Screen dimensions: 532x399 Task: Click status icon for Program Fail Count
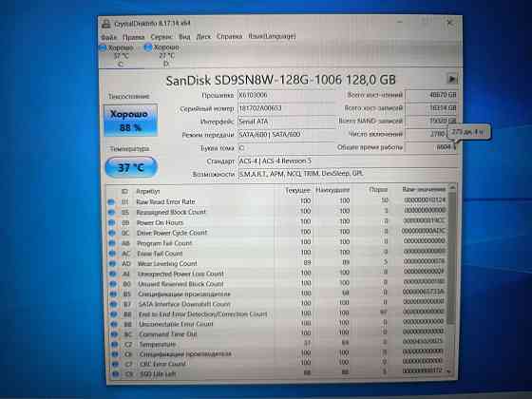pos(112,243)
